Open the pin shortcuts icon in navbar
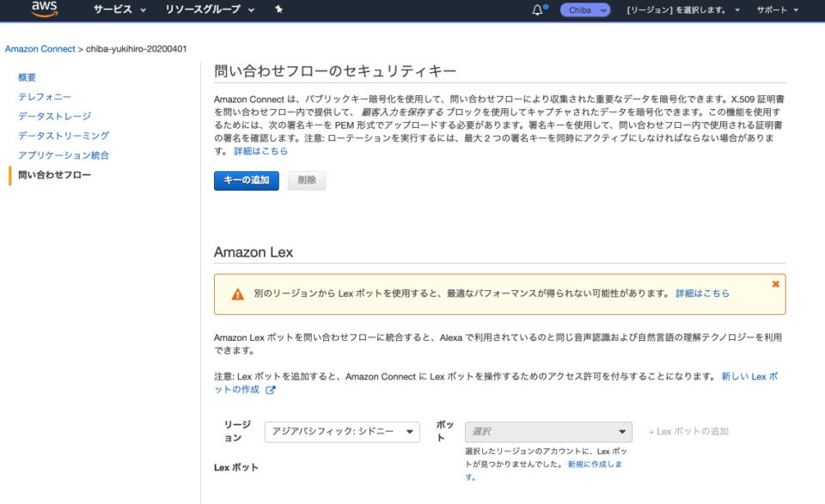Image resolution: width=825 pixels, height=504 pixels. 278,9
